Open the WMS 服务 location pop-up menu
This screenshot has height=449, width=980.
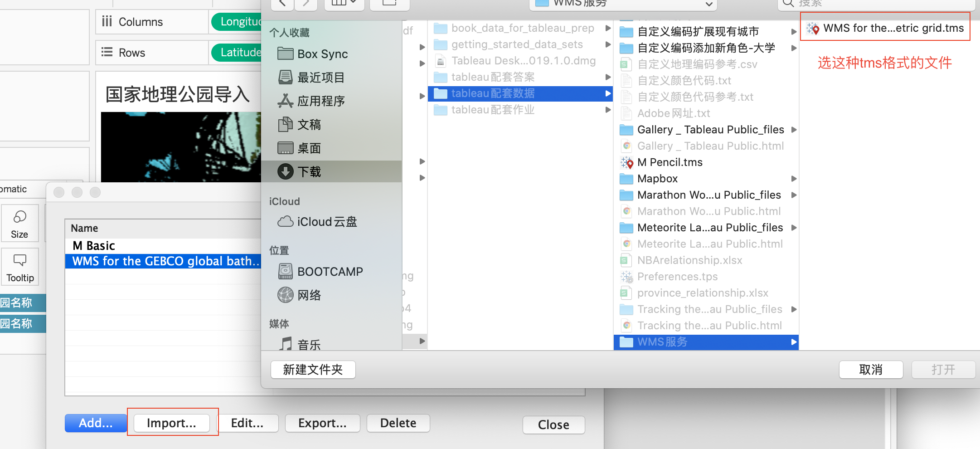pyautogui.click(x=623, y=4)
